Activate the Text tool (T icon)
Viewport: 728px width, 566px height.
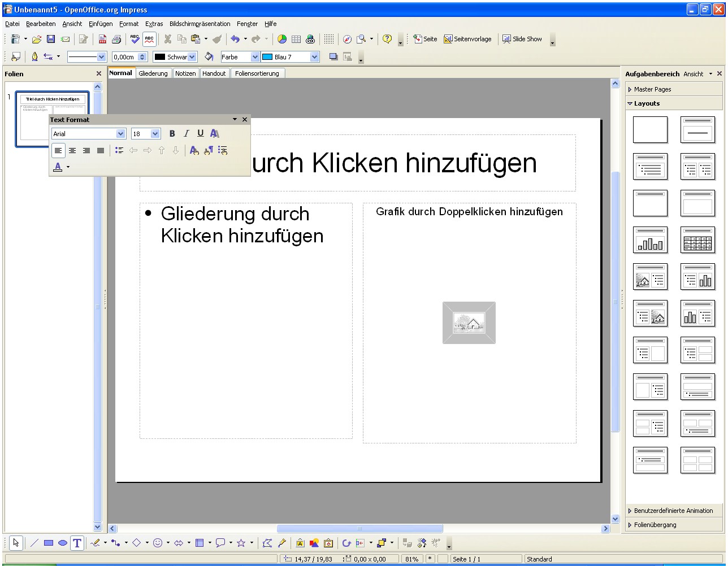[77, 543]
